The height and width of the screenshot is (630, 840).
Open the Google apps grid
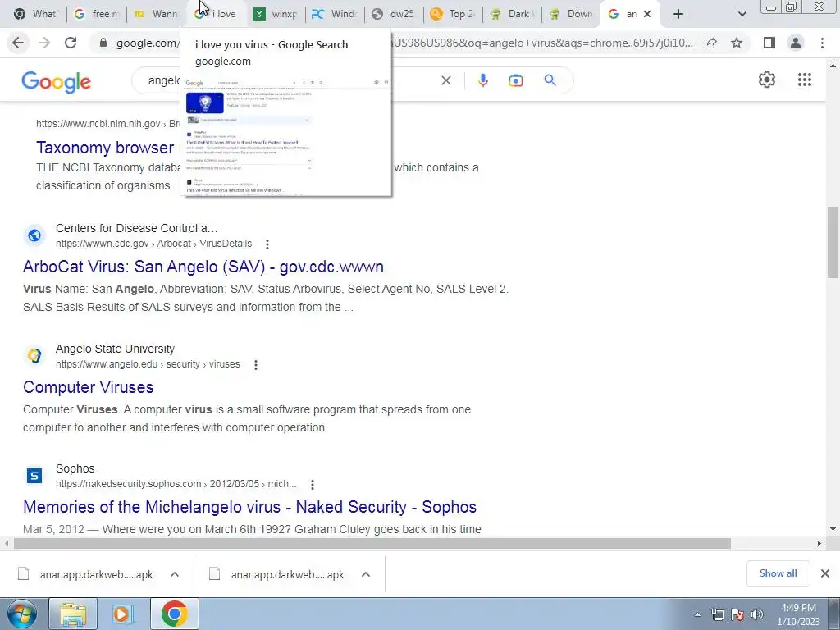[805, 80]
